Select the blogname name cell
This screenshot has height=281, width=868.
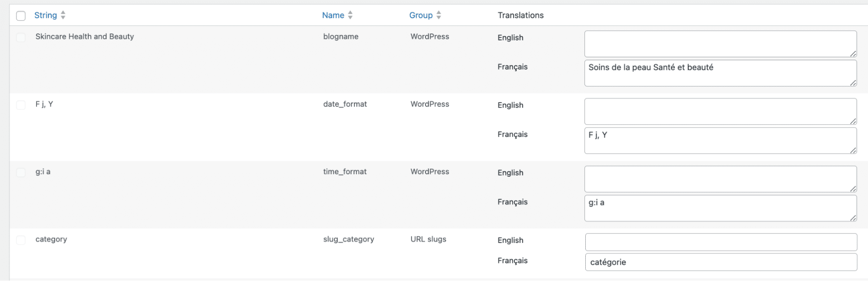tap(341, 36)
